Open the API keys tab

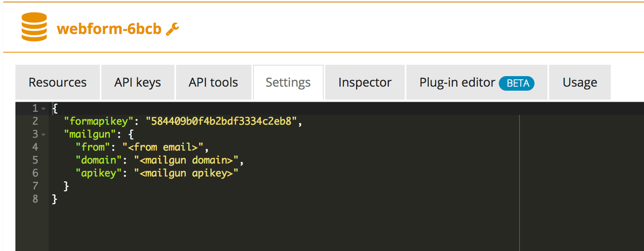[x=137, y=83]
